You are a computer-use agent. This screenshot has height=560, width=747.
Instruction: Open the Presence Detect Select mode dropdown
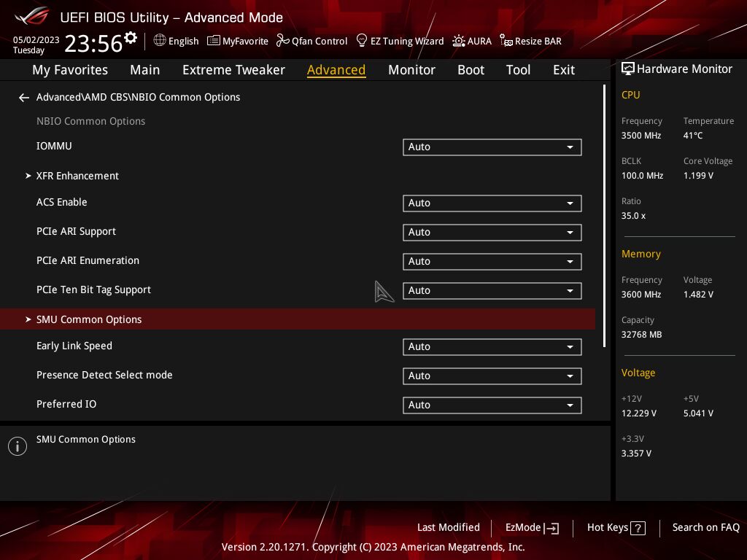[x=492, y=376]
